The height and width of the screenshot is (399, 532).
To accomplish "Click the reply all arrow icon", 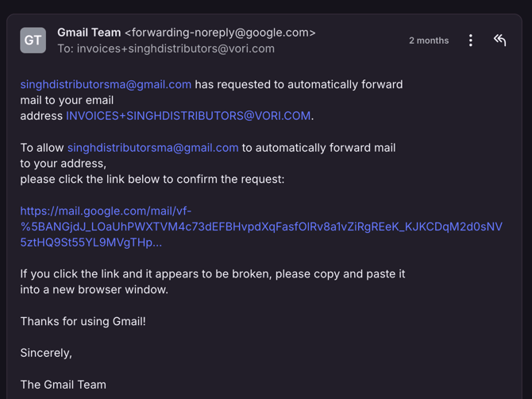I will 499,40.
